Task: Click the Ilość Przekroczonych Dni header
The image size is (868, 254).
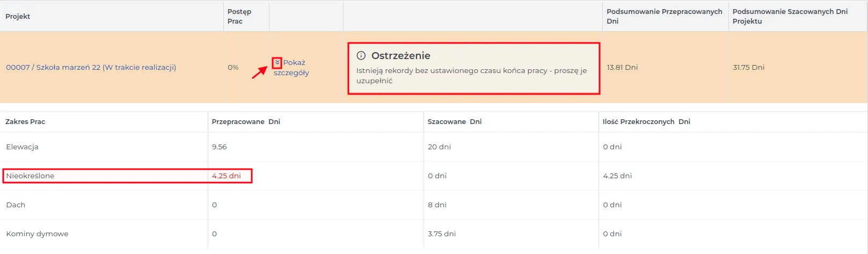Action: coord(646,121)
